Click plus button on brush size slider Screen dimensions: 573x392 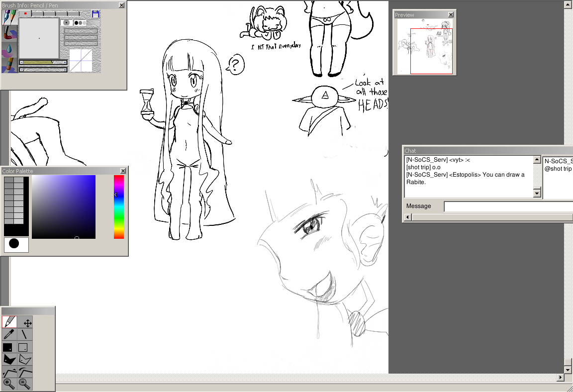click(x=65, y=63)
